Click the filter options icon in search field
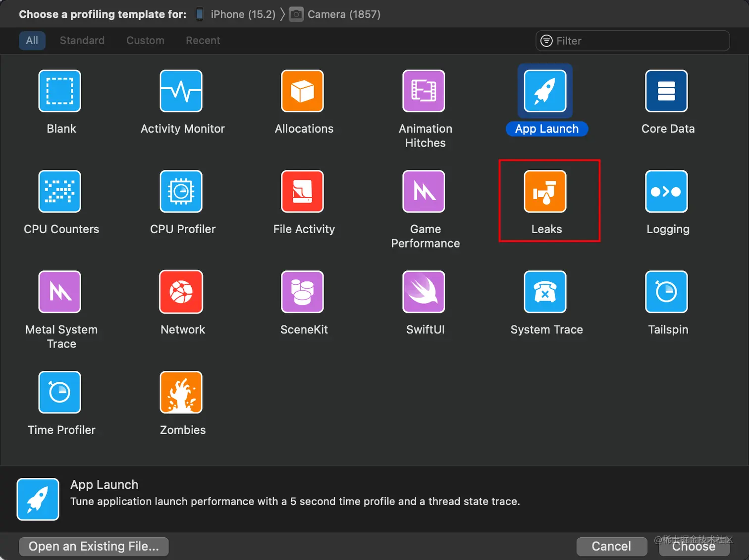Viewport: 749px width, 560px height. pyautogui.click(x=546, y=41)
